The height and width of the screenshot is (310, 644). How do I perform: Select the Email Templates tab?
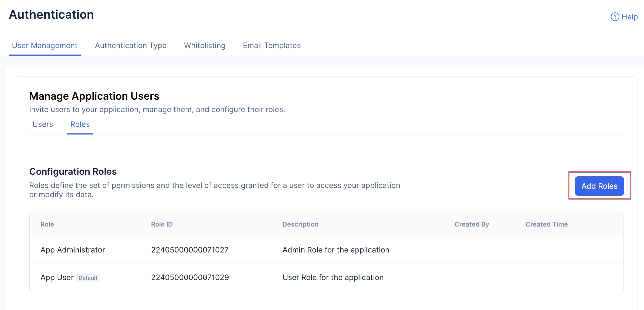(272, 45)
